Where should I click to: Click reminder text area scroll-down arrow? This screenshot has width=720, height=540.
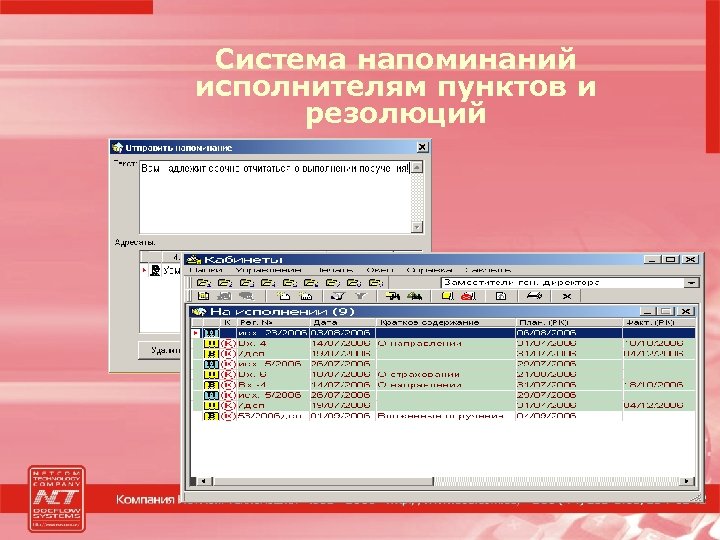tap(417, 227)
